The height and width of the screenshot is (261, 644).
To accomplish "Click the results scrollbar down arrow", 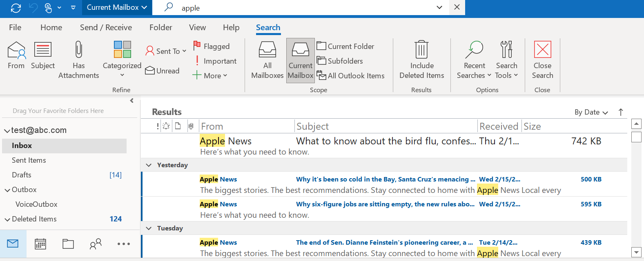I will coord(636,252).
